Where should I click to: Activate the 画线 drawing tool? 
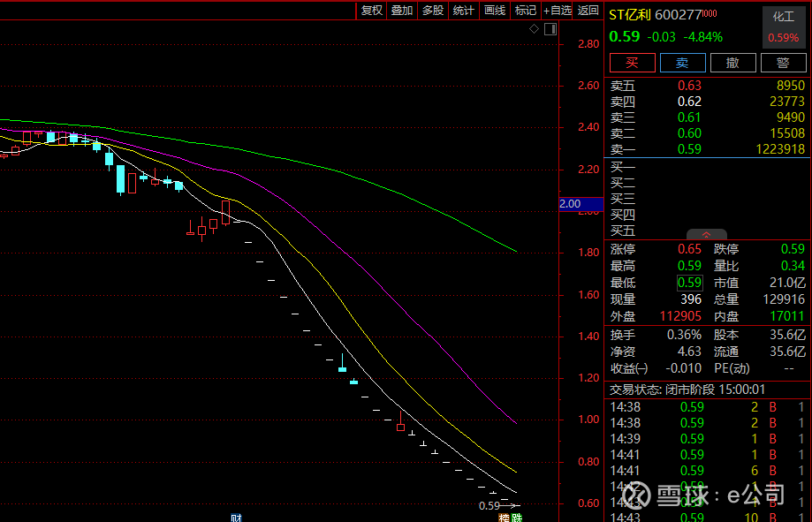[x=495, y=11]
